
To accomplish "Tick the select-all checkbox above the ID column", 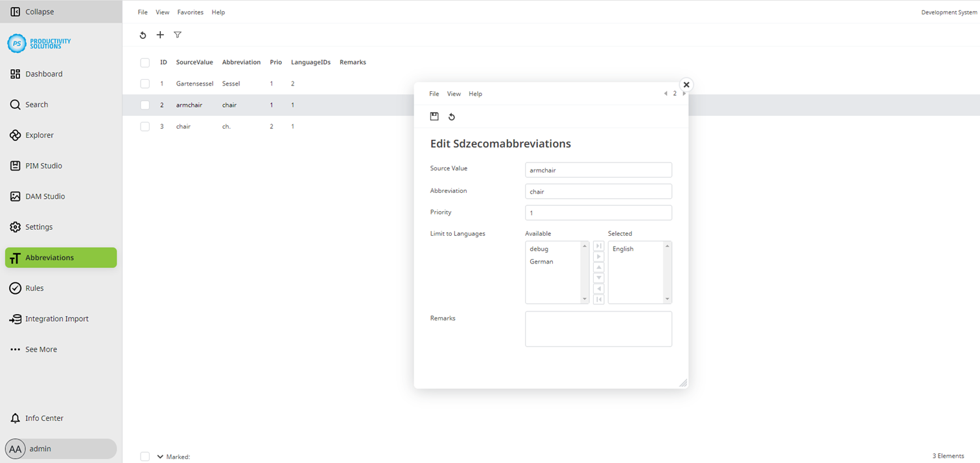I will coord(145,62).
